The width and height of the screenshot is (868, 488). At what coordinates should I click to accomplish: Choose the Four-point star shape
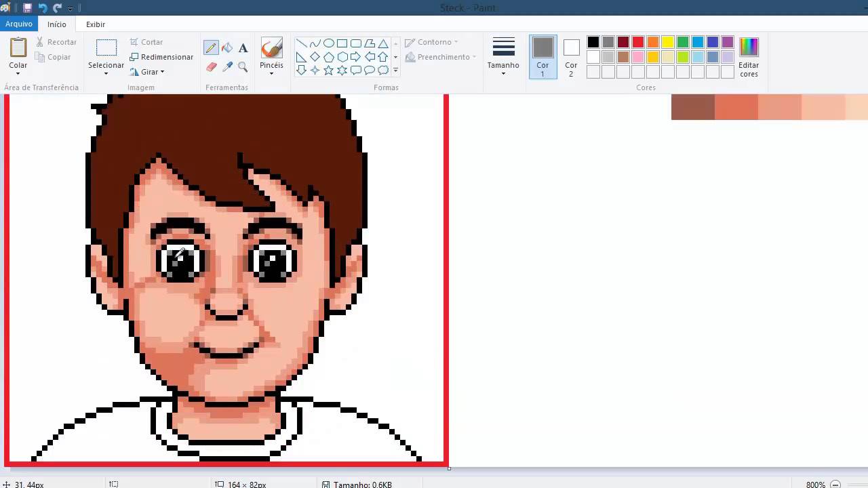point(315,70)
